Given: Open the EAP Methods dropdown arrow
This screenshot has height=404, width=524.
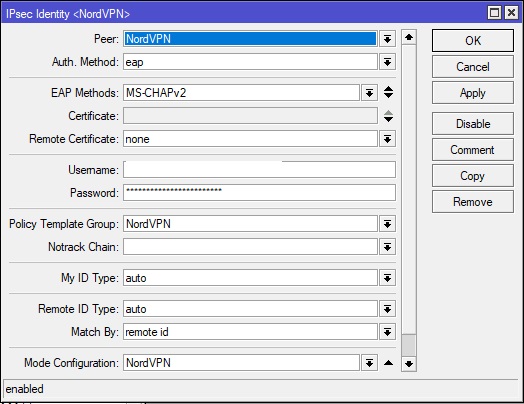Looking at the screenshot, I should (369, 93).
